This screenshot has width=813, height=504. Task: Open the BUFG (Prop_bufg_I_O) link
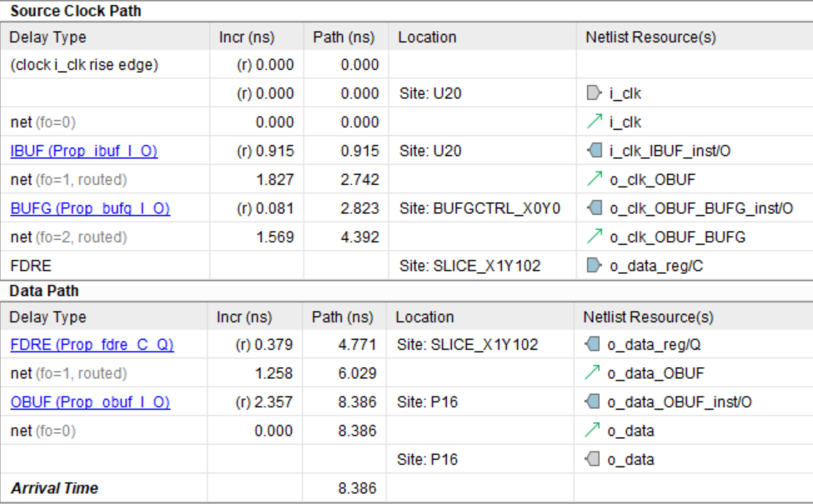[x=89, y=208]
